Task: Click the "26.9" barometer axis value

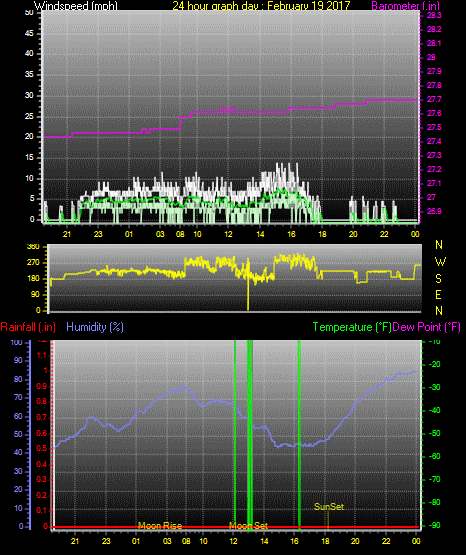Action: coord(434,211)
